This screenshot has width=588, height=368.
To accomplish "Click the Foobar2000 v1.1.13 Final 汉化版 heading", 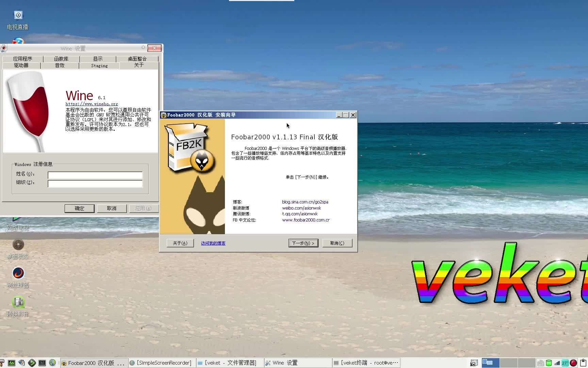I will 284,137.
